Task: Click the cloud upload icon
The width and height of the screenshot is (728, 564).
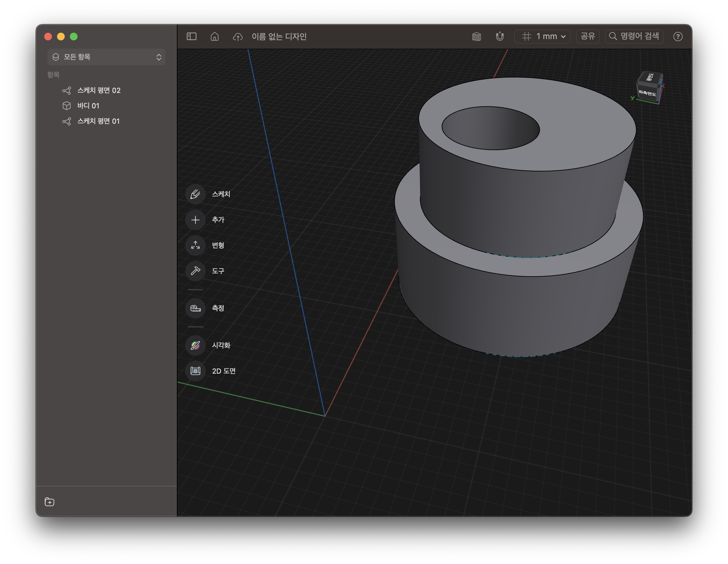Action: point(237,37)
